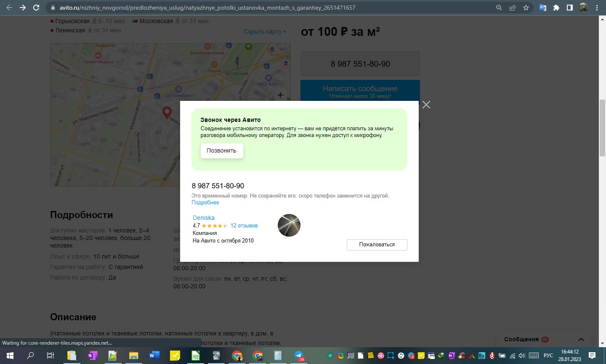Open seller Deniska's profile link

coord(204,218)
